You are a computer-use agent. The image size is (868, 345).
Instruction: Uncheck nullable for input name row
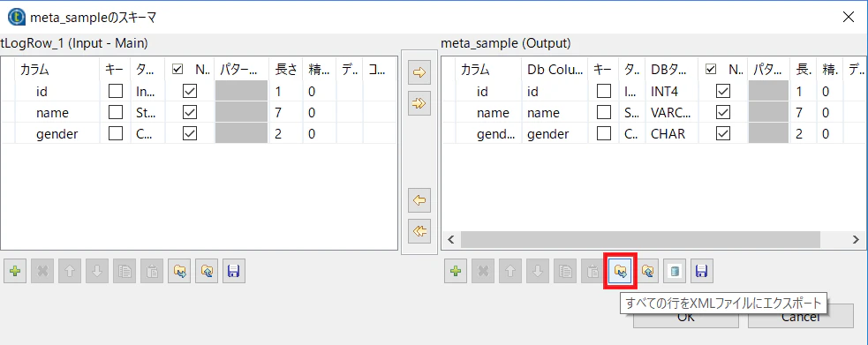click(189, 113)
